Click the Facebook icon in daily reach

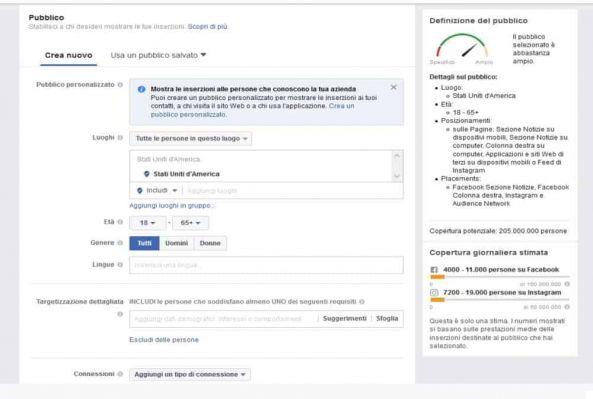click(434, 270)
